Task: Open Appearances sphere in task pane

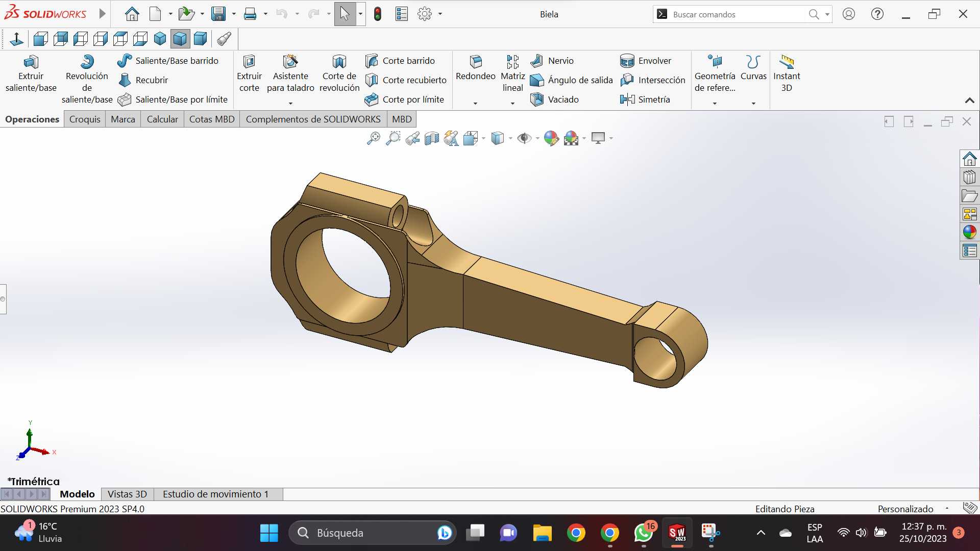Action: pos(969,232)
